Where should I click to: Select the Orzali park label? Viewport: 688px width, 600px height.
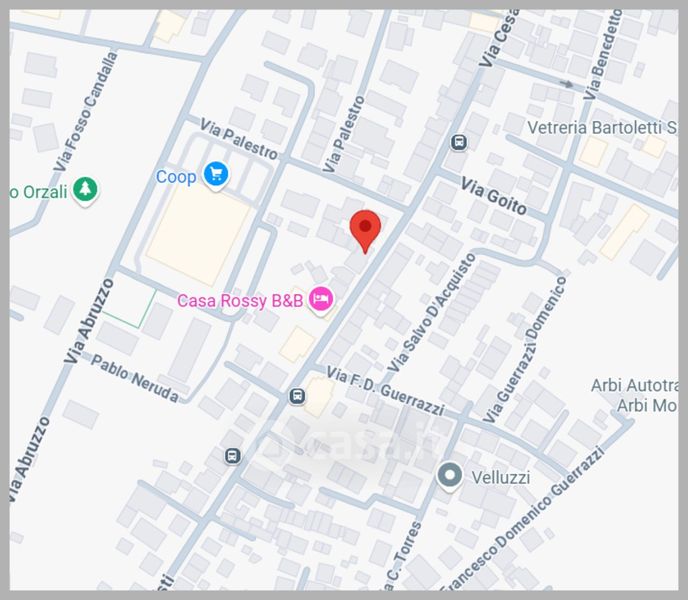tap(39, 192)
